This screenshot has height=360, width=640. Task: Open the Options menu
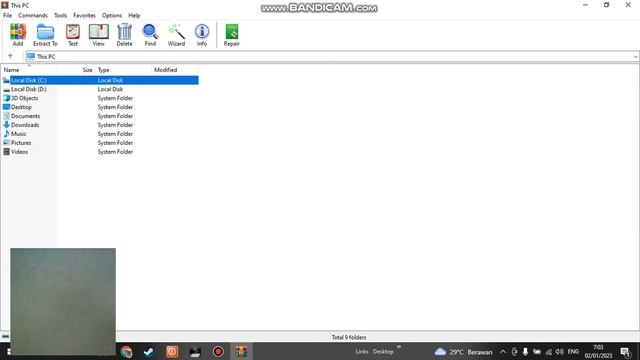pos(112,16)
